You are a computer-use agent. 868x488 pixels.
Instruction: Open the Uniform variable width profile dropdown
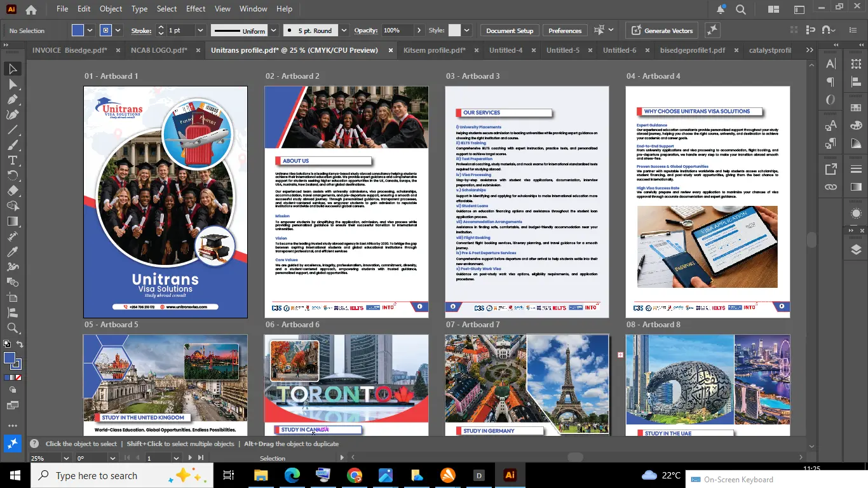273,30
